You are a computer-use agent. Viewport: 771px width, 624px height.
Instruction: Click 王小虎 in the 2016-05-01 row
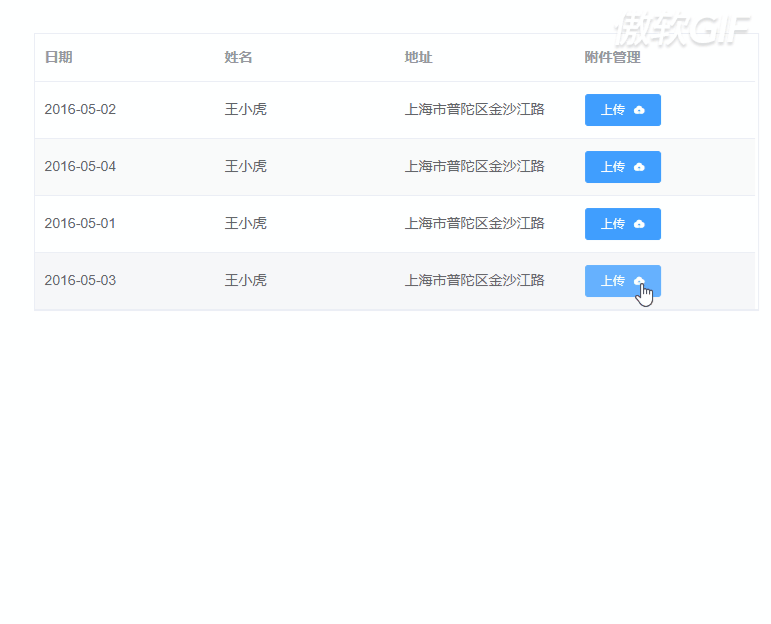tap(245, 223)
